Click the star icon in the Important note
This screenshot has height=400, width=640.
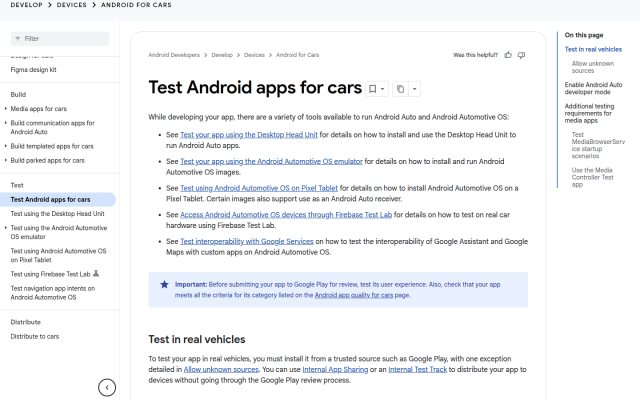pyautogui.click(x=164, y=284)
